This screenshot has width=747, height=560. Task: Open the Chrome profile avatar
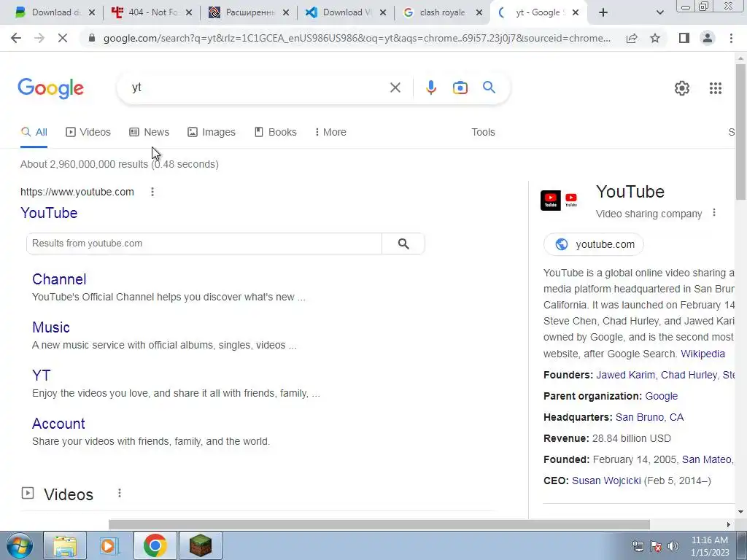click(708, 38)
